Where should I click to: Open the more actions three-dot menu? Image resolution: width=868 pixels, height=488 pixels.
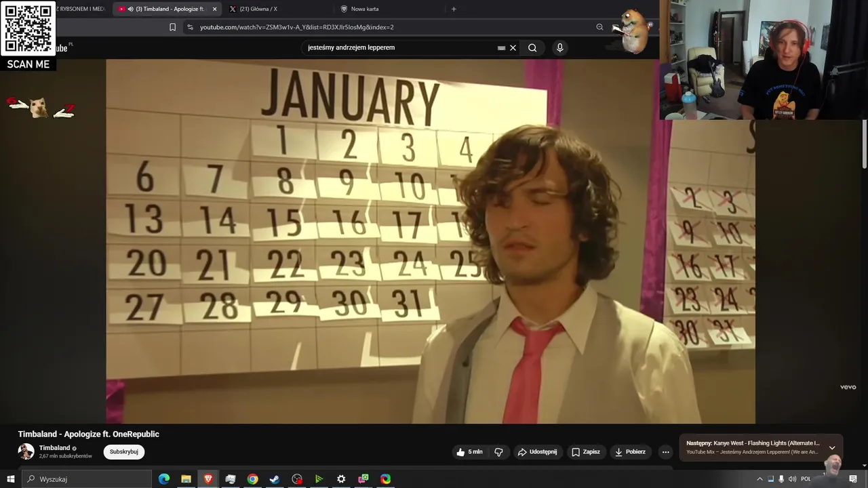click(x=665, y=452)
